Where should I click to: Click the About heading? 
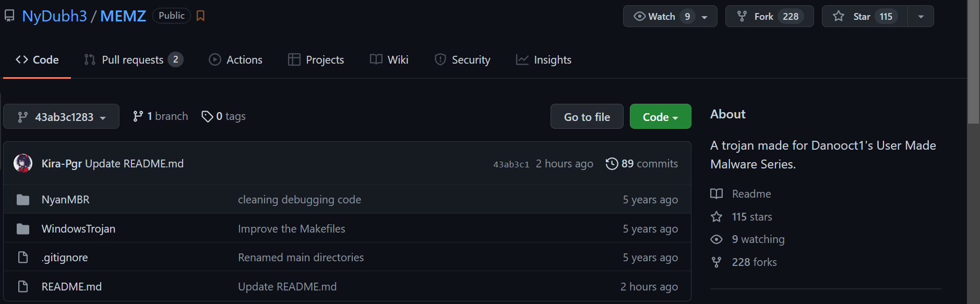click(x=728, y=114)
